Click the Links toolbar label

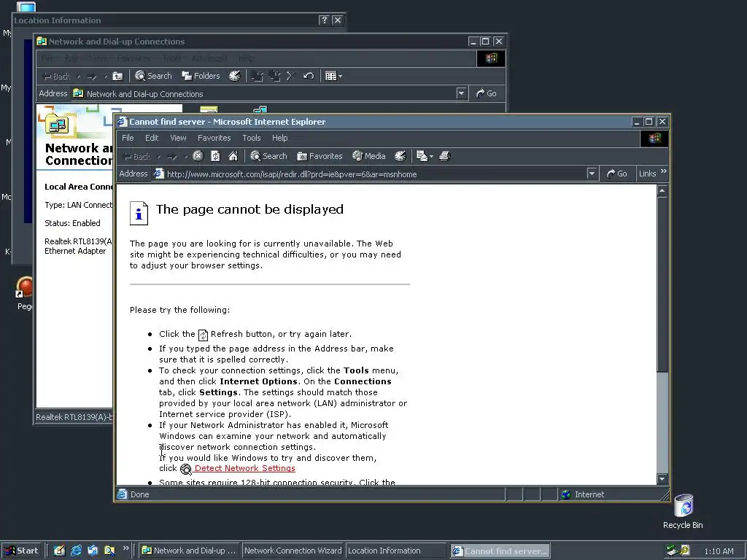648,174
